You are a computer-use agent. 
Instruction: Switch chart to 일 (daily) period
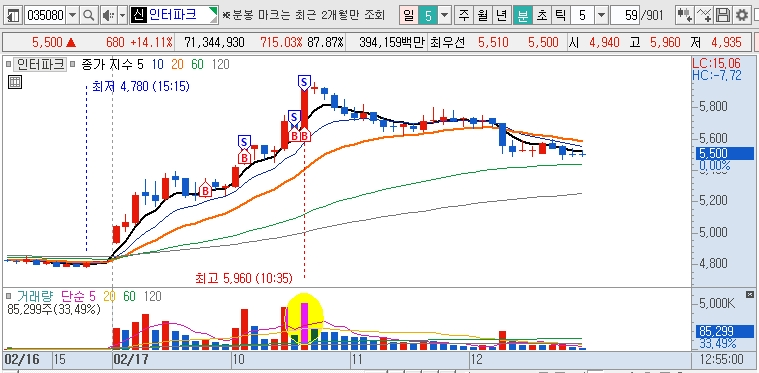[409, 15]
